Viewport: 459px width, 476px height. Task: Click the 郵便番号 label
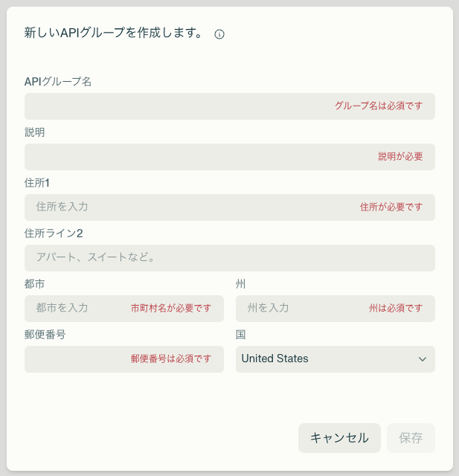tap(45, 335)
